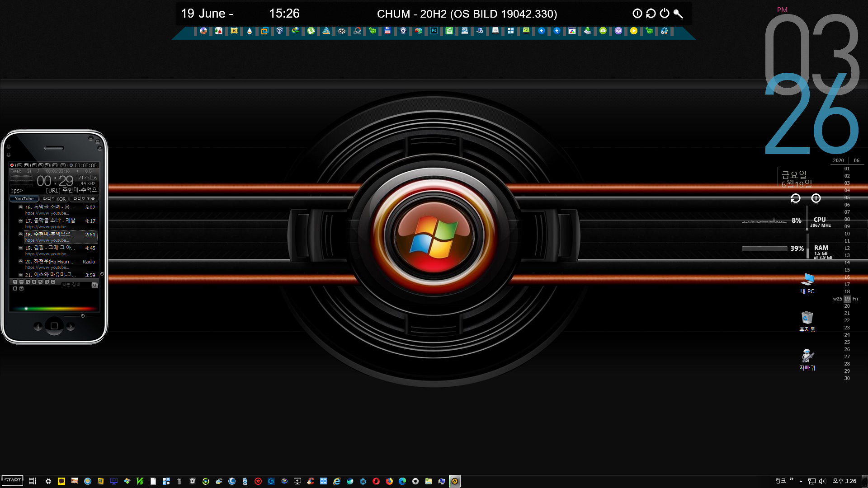The height and width of the screenshot is (488, 868).
Task: Show hidden tray icons chevron
Action: point(801,481)
